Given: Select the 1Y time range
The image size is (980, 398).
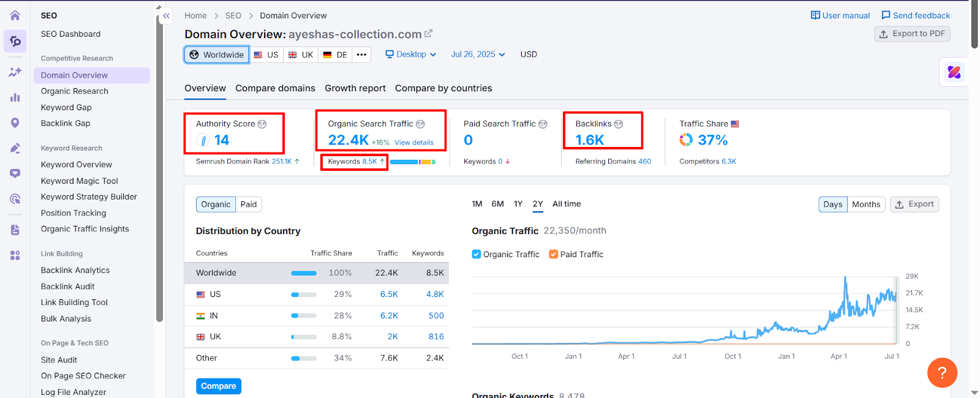Looking at the screenshot, I should coord(518,204).
